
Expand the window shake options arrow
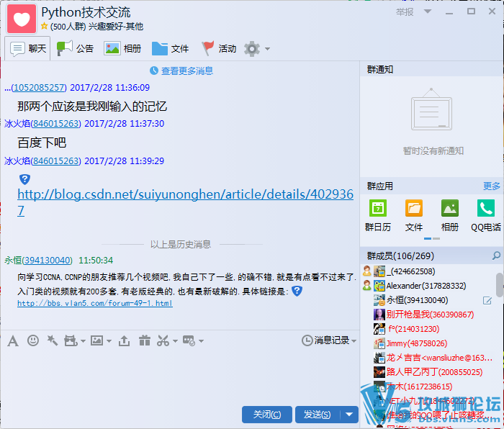point(83,341)
